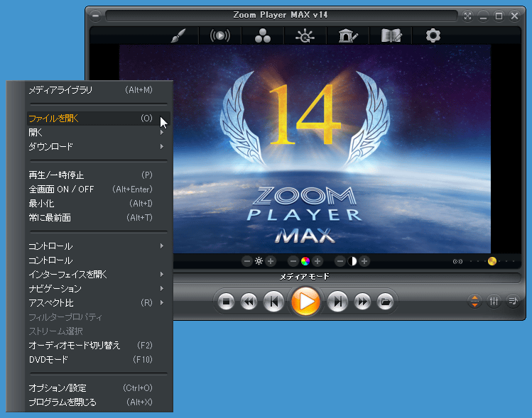Open the skin brush icon in top toolbar

pos(178,35)
